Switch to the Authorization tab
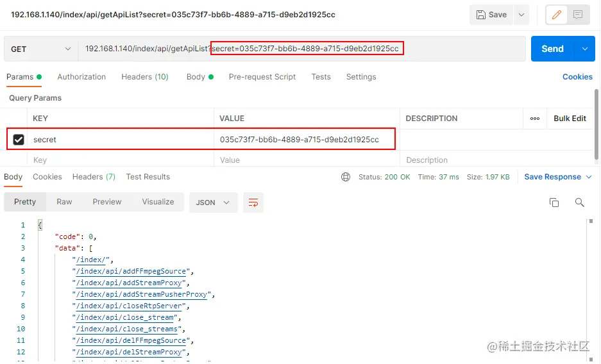 (81, 77)
